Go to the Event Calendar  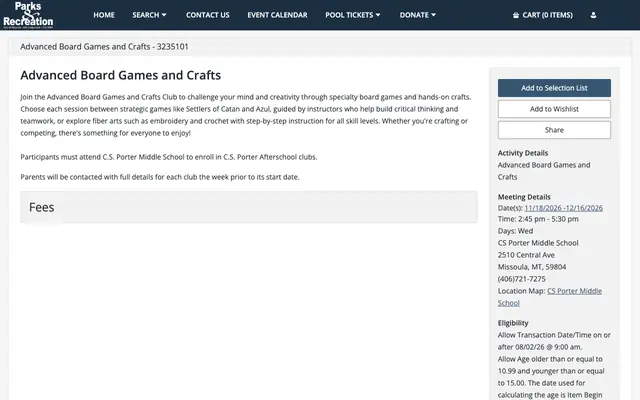point(277,15)
